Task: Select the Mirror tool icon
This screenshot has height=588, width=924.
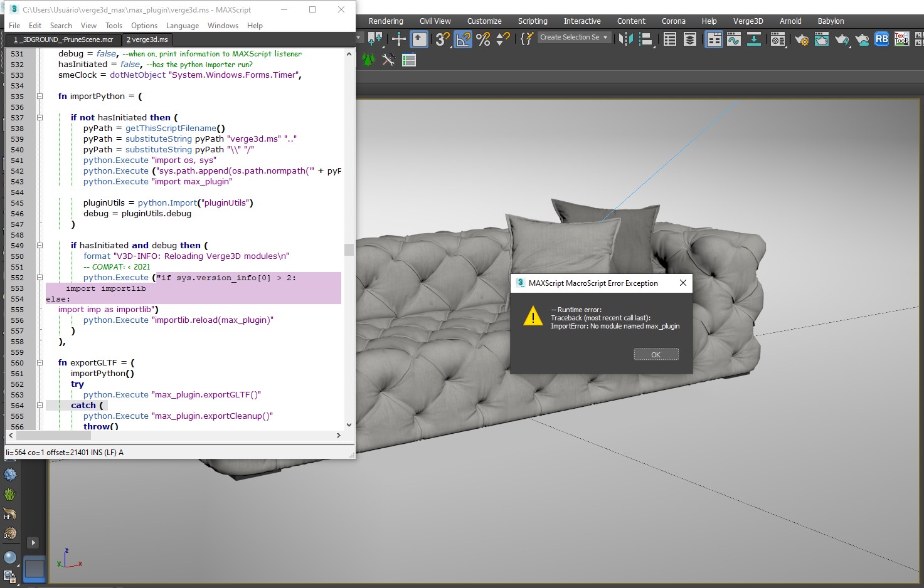Action: 625,39
